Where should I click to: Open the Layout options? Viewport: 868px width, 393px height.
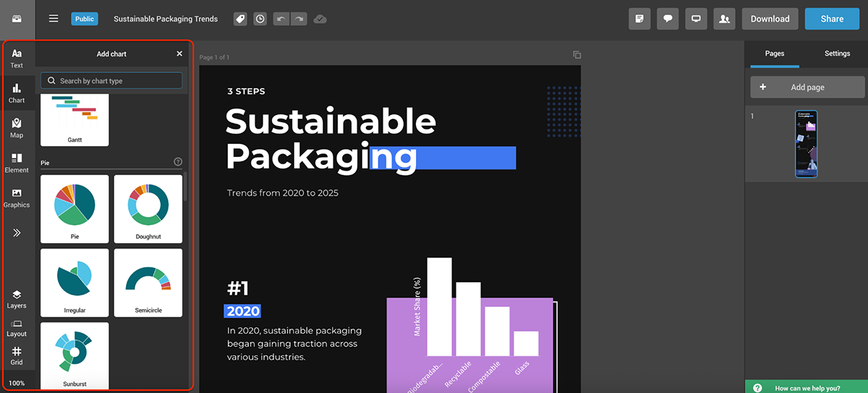[17, 328]
